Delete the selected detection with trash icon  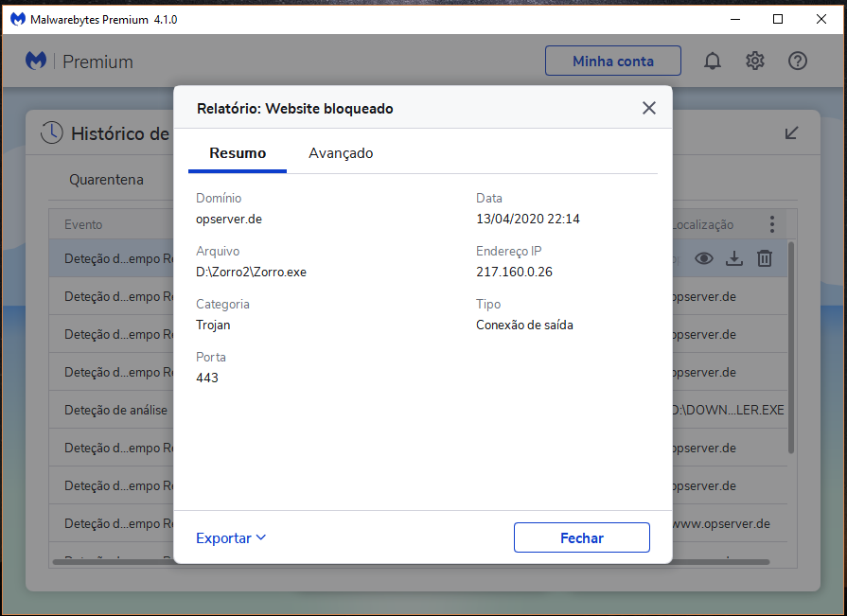coord(765,258)
